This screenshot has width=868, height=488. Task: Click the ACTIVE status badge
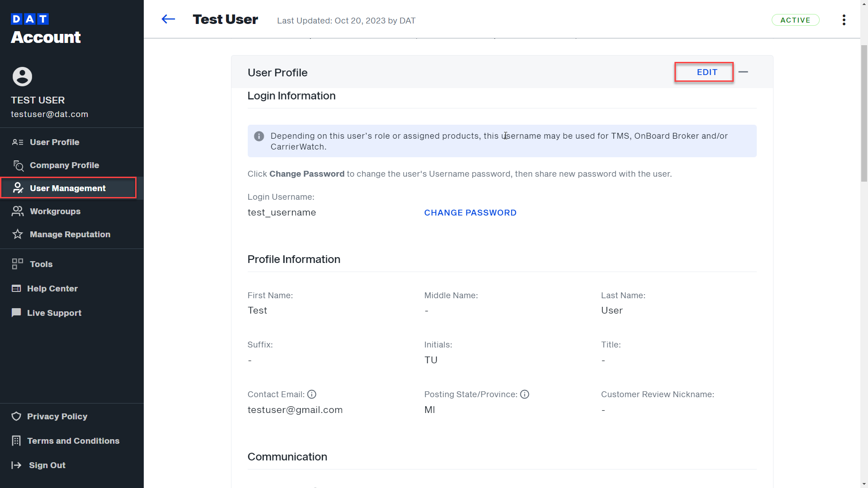[796, 20]
